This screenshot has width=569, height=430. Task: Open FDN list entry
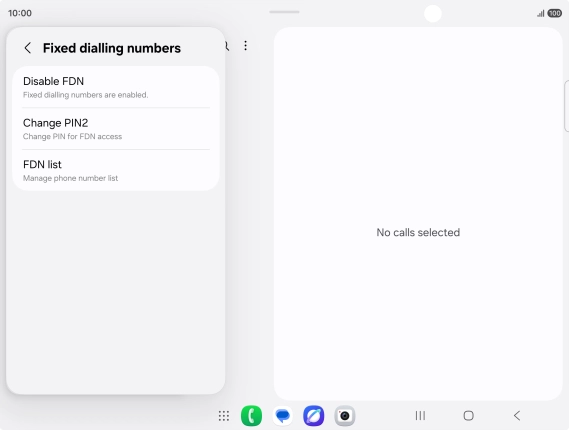[116, 170]
